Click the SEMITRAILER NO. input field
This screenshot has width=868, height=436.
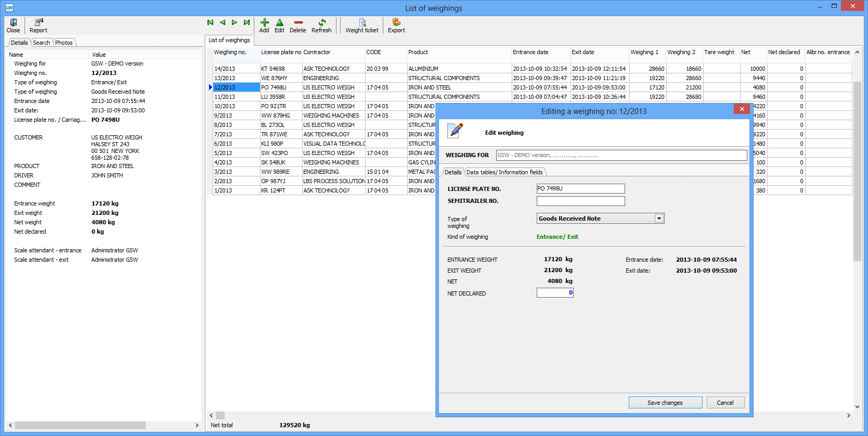(x=580, y=201)
